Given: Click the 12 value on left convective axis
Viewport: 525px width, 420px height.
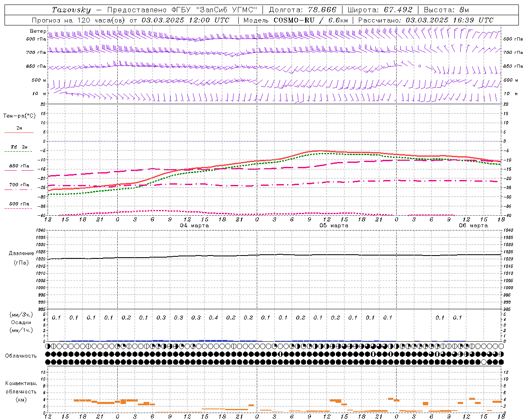Looking at the screenshot, I should click(43, 372).
